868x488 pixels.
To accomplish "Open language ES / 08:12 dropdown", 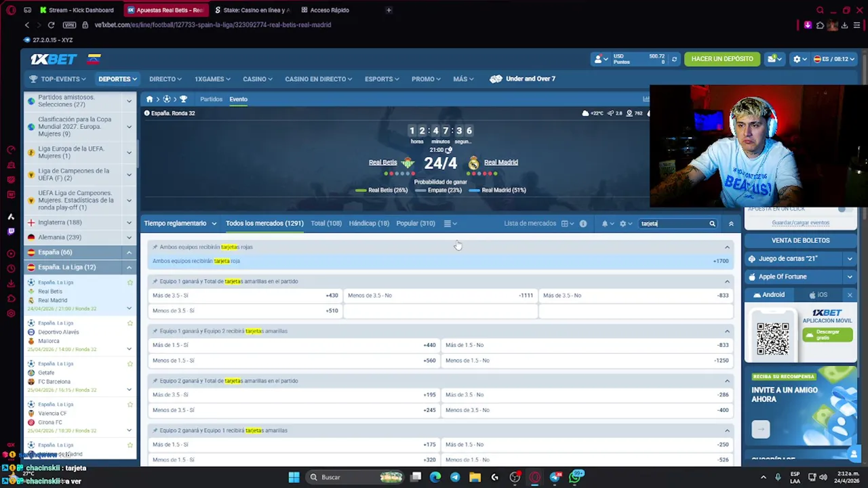I will point(835,59).
